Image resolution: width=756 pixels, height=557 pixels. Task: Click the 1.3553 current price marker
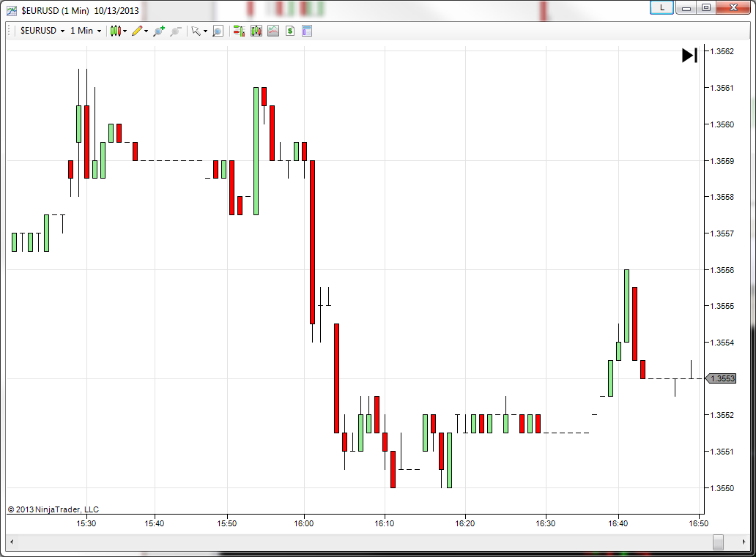click(722, 378)
